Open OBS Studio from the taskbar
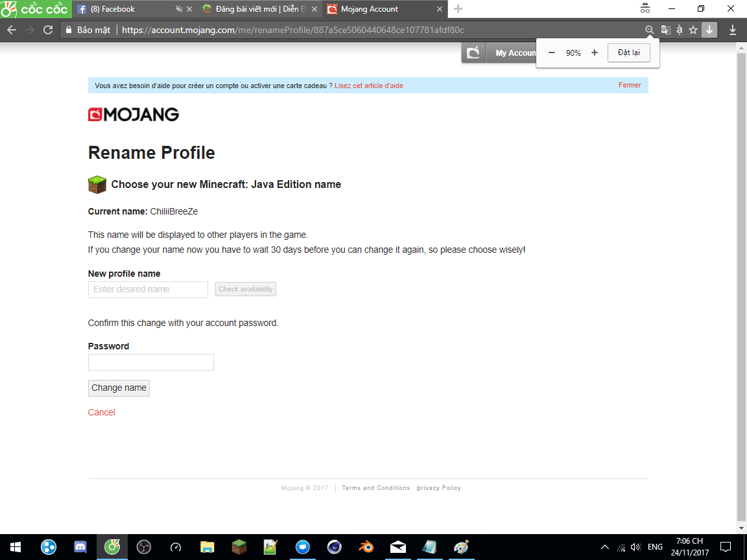747x560 pixels. (x=144, y=547)
